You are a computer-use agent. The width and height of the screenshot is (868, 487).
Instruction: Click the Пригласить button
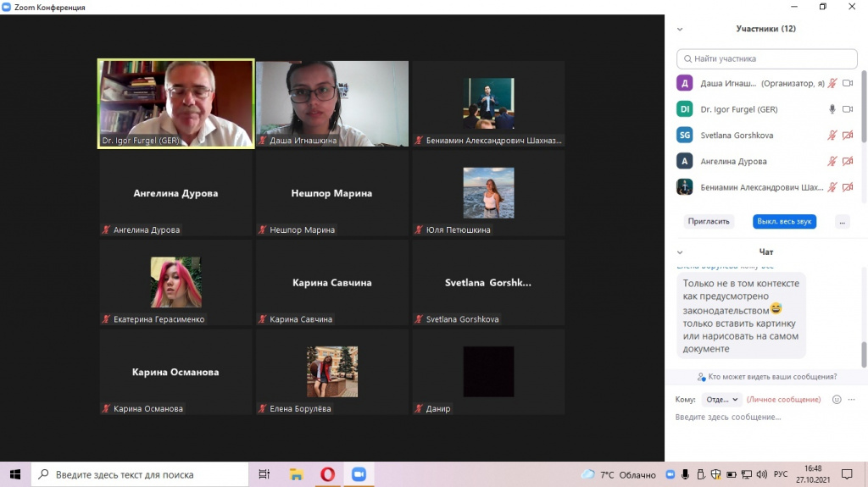[x=709, y=221]
